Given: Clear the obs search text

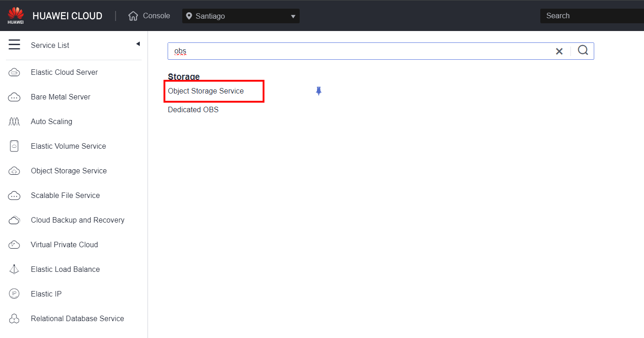Looking at the screenshot, I should click(x=559, y=51).
